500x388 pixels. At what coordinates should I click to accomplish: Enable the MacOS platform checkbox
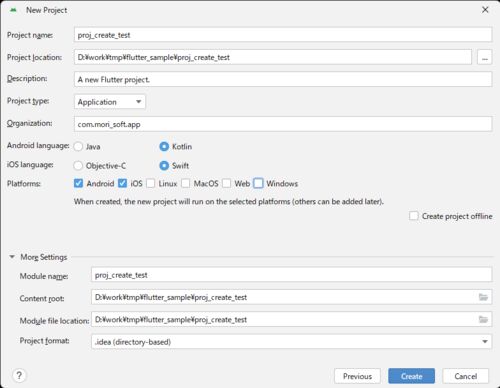click(x=186, y=183)
